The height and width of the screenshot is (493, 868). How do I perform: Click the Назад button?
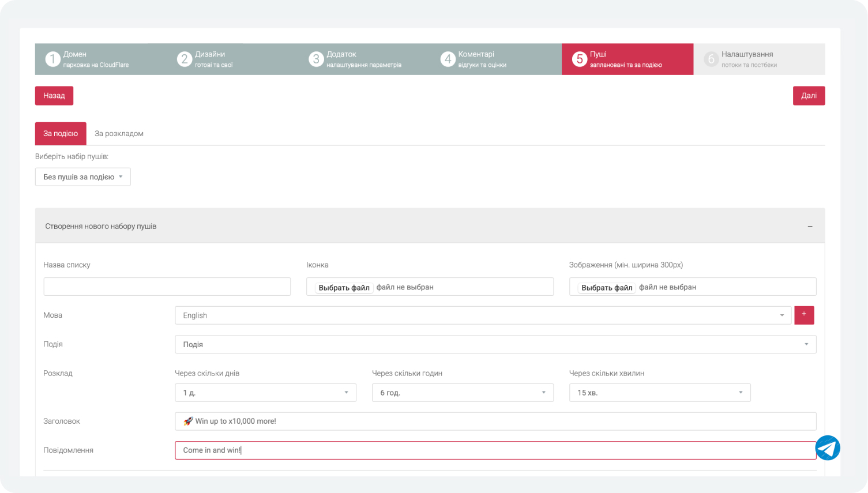pos(54,96)
